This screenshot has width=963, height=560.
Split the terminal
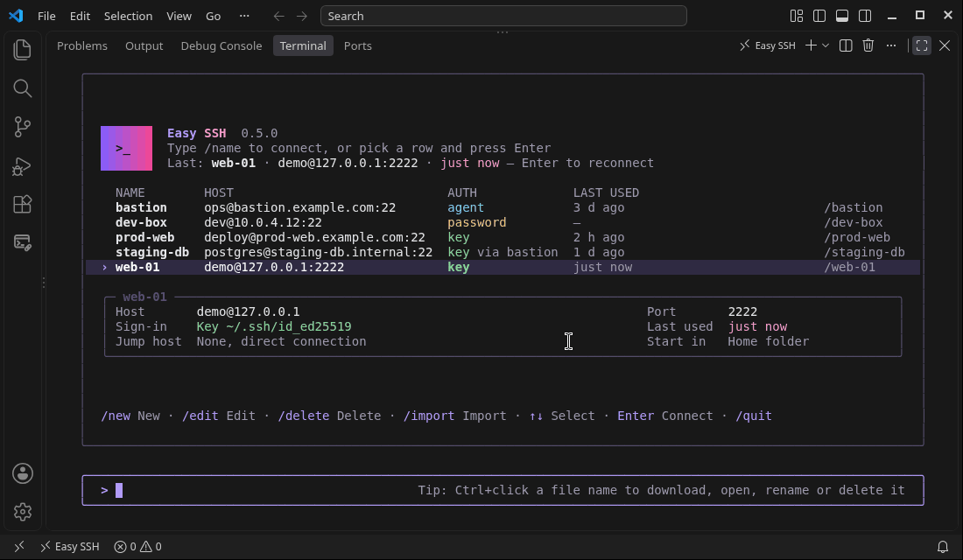point(846,45)
